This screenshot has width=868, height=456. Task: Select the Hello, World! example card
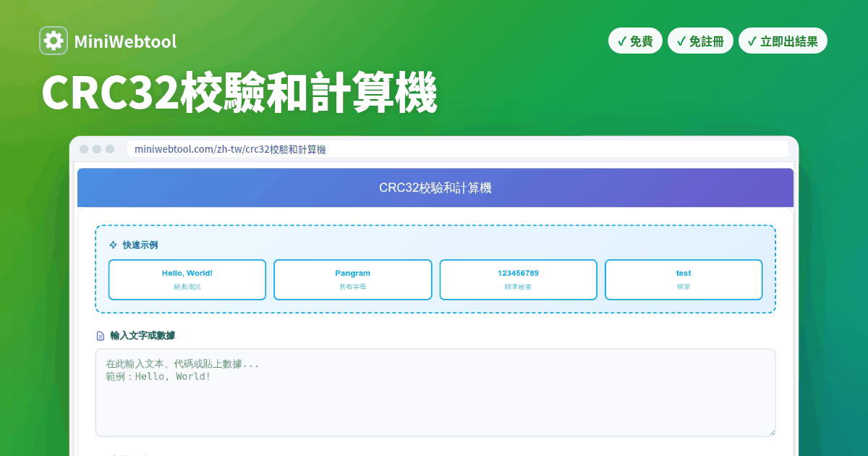[187, 279]
